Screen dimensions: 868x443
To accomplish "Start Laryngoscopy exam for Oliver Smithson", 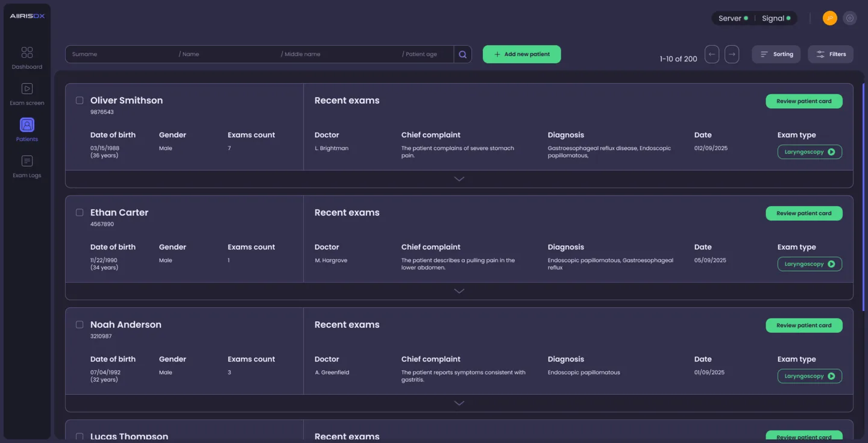I will [x=810, y=152].
